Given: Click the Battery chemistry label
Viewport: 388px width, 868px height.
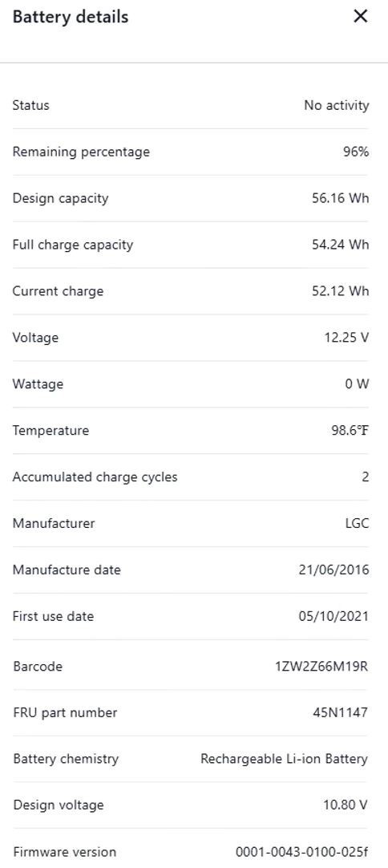Looking at the screenshot, I should pos(65,759).
